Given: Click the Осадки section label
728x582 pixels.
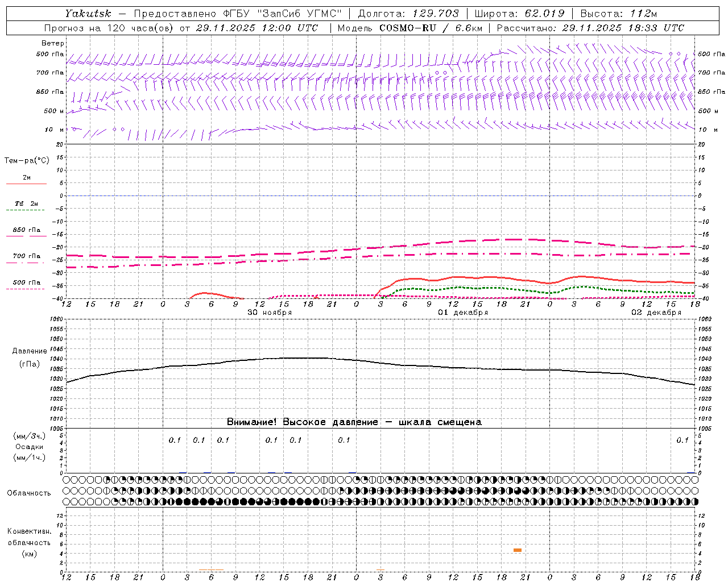Looking at the screenshot, I should click(x=30, y=447).
